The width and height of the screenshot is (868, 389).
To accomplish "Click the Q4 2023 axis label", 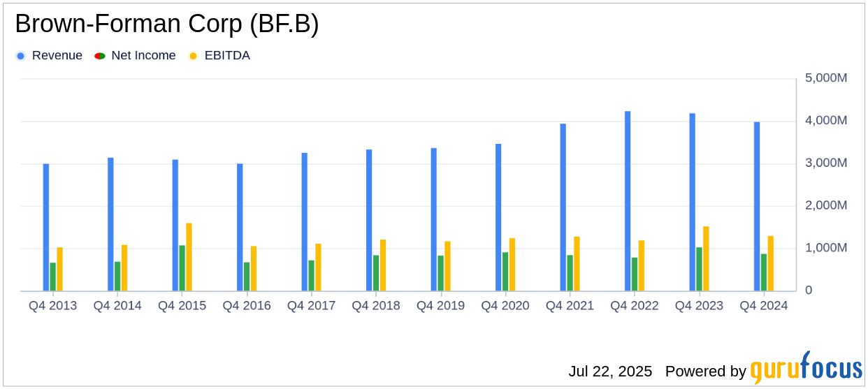I will click(700, 306).
